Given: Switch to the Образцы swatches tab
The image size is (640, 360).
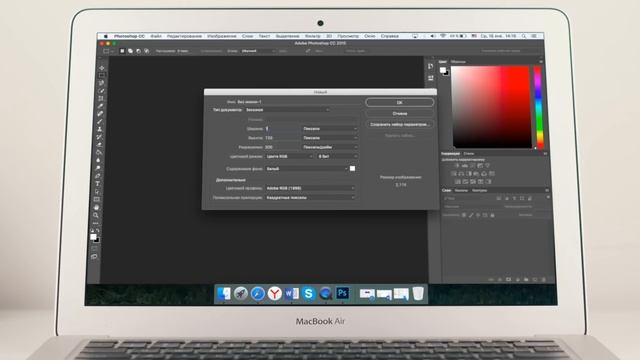Looking at the screenshot, I should pyautogui.click(x=458, y=62).
